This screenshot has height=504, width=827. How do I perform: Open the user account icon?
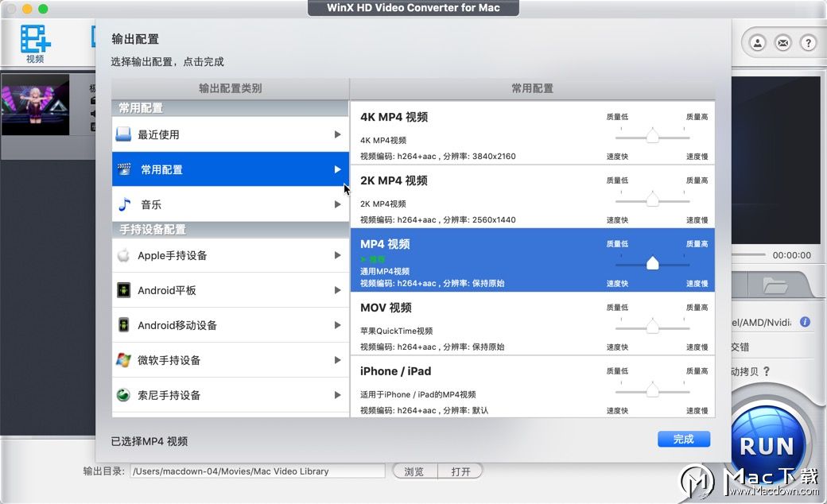click(757, 43)
